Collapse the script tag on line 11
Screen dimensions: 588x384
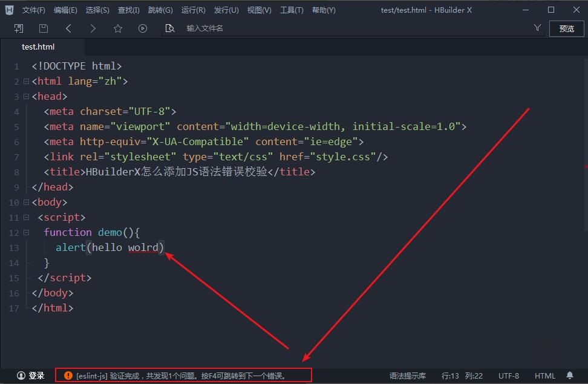coord(26,217)
